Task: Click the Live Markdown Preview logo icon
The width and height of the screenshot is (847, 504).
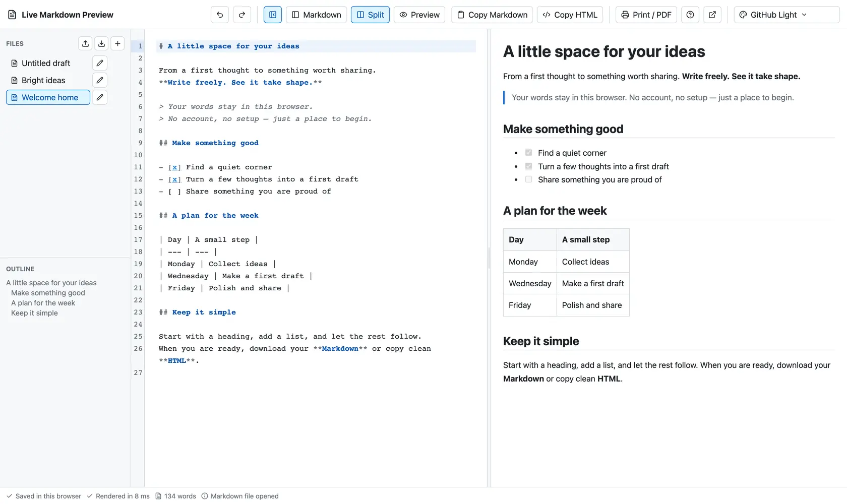Action: (x=12, y=15)
